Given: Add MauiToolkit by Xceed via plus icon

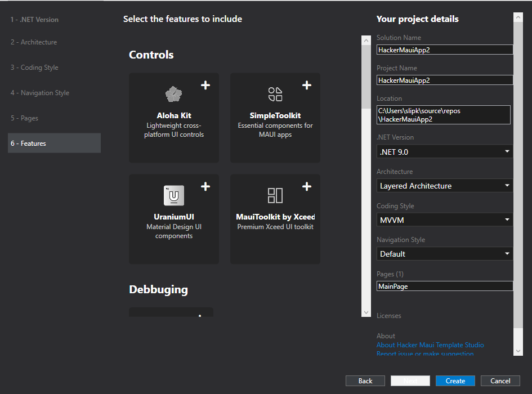Looking at the screenshot, I should [x=307, y=186].
